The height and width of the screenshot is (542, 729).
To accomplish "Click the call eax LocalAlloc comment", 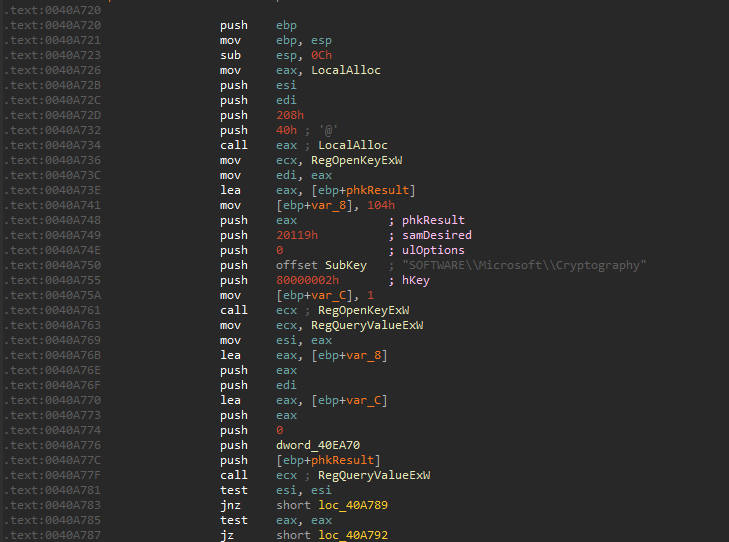I will click(x=352, y=145).
